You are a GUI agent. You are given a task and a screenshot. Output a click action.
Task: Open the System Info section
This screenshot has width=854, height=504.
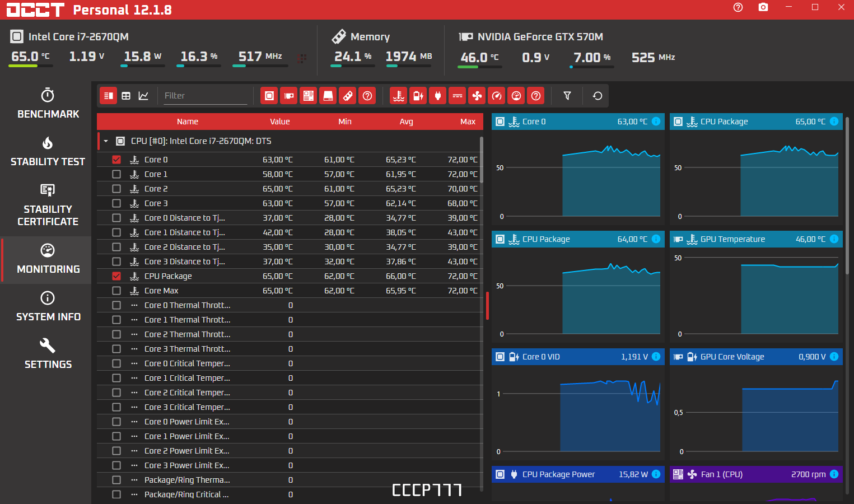pos(48,306)
